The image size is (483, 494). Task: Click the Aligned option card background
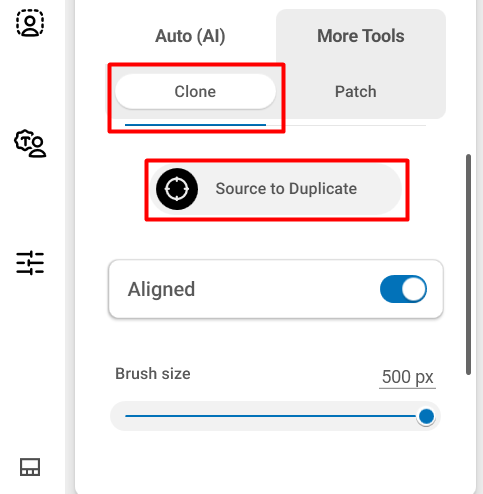pyautogui.click(x=276, y=289)
